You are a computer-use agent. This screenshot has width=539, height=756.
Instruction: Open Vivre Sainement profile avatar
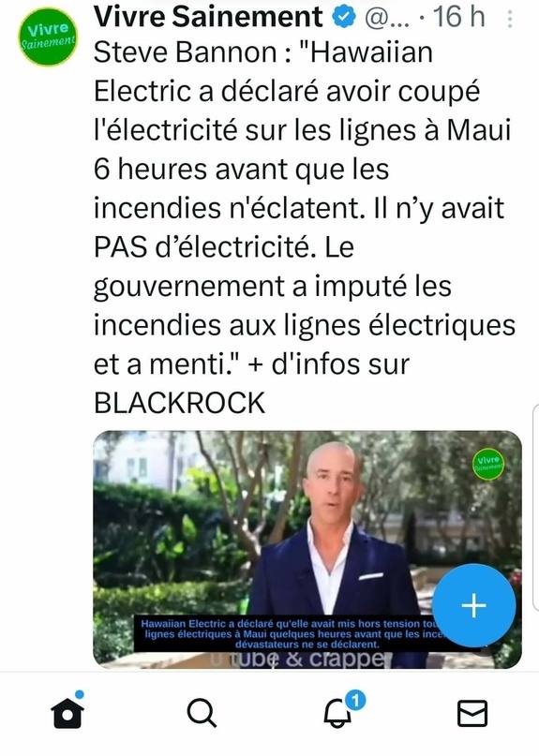pos(47,37)
